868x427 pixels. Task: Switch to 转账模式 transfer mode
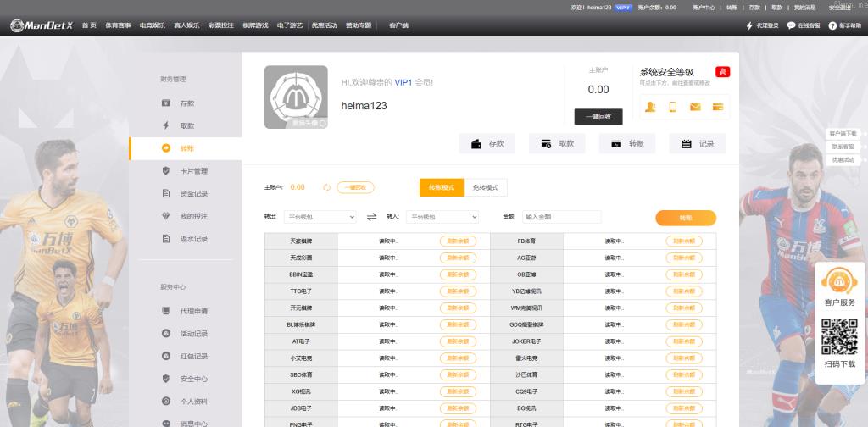(x=442, y=187)
